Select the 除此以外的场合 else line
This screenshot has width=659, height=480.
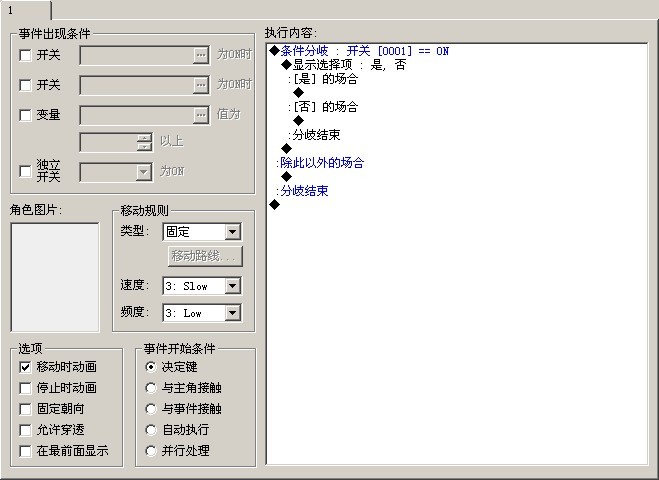[x=320, y=163]
